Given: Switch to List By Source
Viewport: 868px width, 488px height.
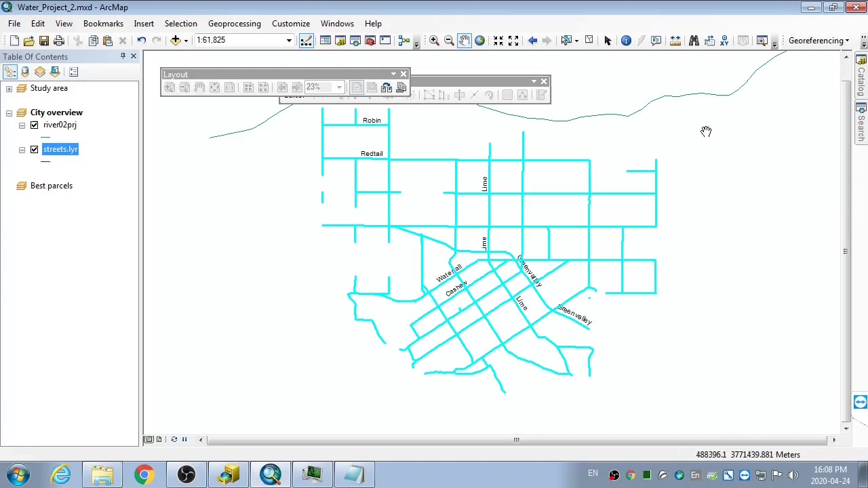Looking at the screenshot, I should coord(25,72).
